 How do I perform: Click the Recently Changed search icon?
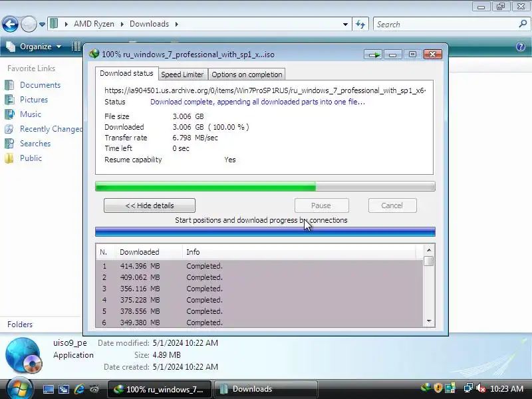[x=9, y=129]
